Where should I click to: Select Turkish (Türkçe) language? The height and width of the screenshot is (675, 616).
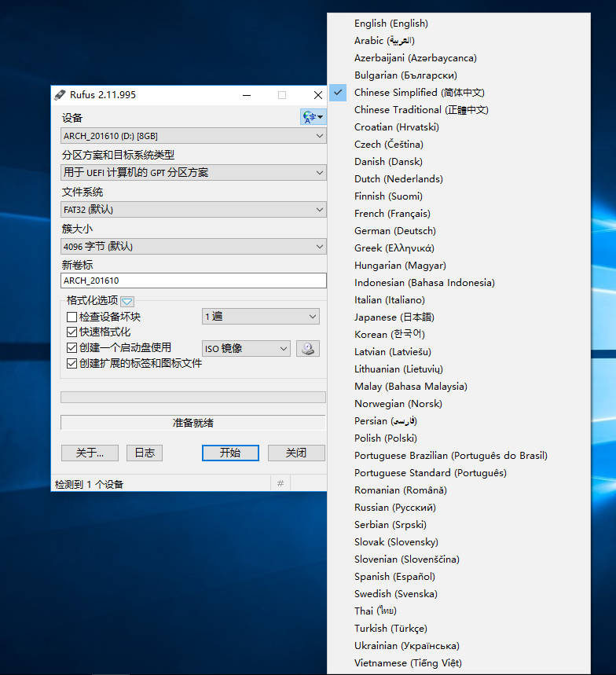pos(459,628)
